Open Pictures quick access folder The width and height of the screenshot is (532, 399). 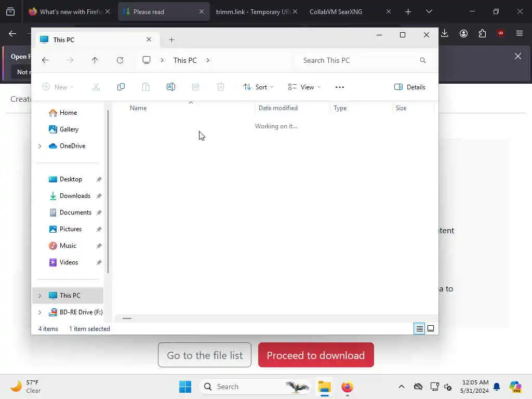(x=68, y=229)
